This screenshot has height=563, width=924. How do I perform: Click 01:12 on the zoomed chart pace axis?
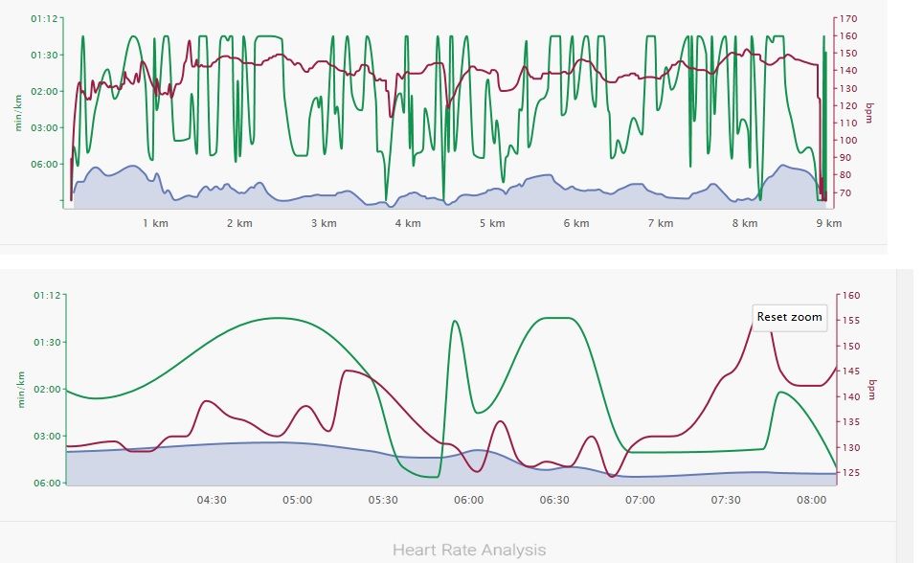click(x=47, y=295)
